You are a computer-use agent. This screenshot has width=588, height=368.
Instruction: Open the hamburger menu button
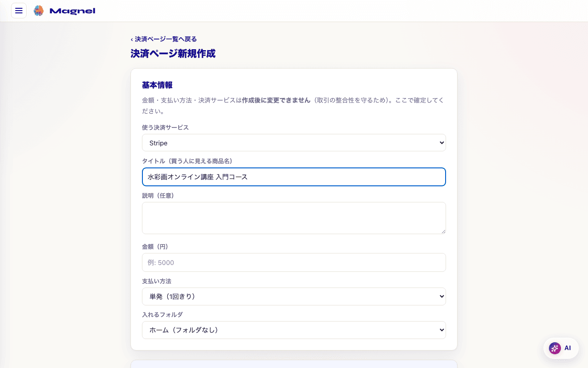tap(19, 11)
